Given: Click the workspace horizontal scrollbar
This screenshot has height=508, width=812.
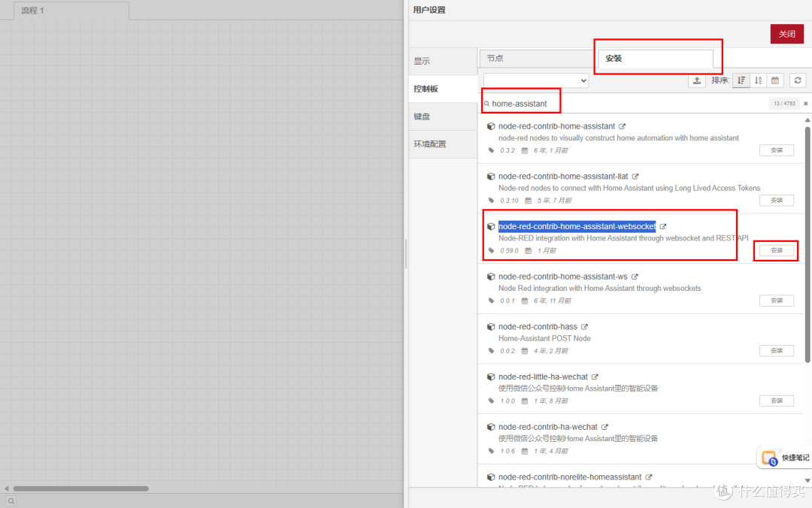Looking at the screenshot, I should tap(80, 488).
